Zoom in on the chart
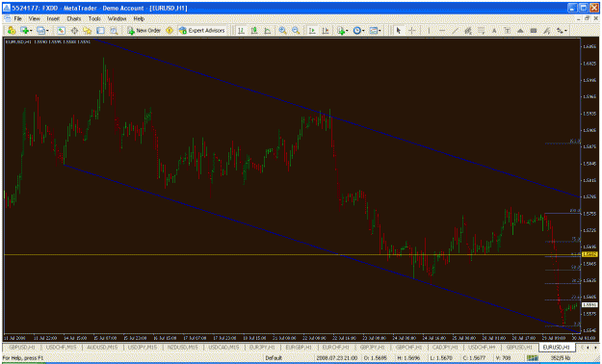 pyautogui.click(x=282, y=31)
